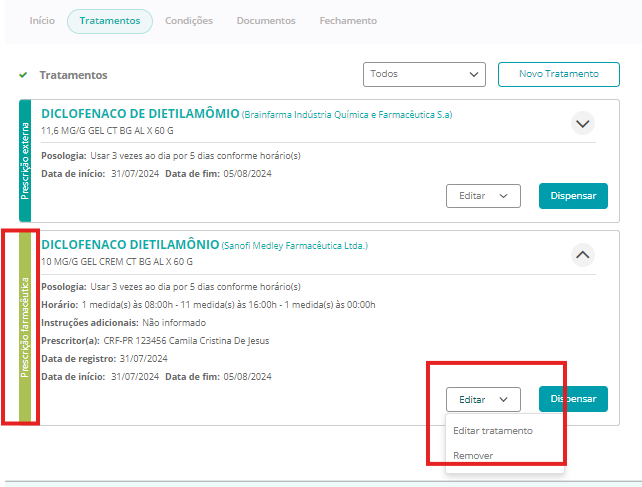642x487 pixels.
Task: Click the Novo Tratamento button
Action: 558,74
